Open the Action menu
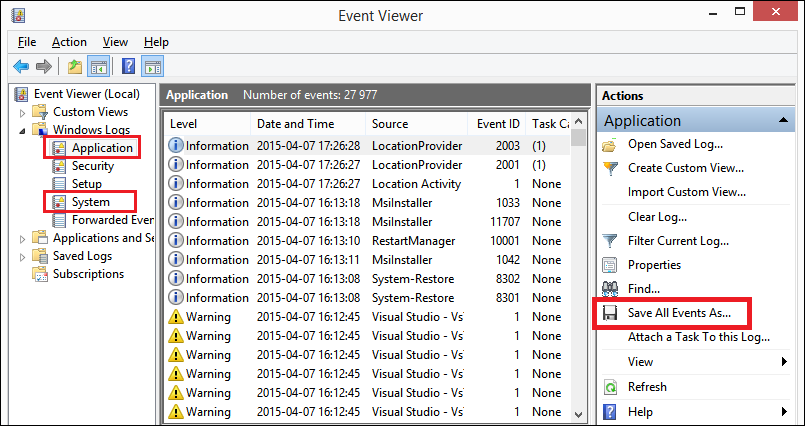 point(69,42)
